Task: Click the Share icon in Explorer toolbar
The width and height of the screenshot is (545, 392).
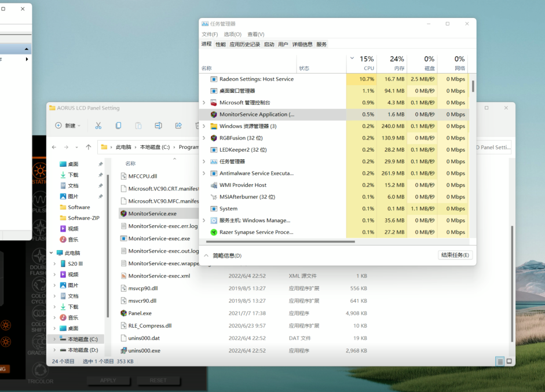Action: [178, 126]
